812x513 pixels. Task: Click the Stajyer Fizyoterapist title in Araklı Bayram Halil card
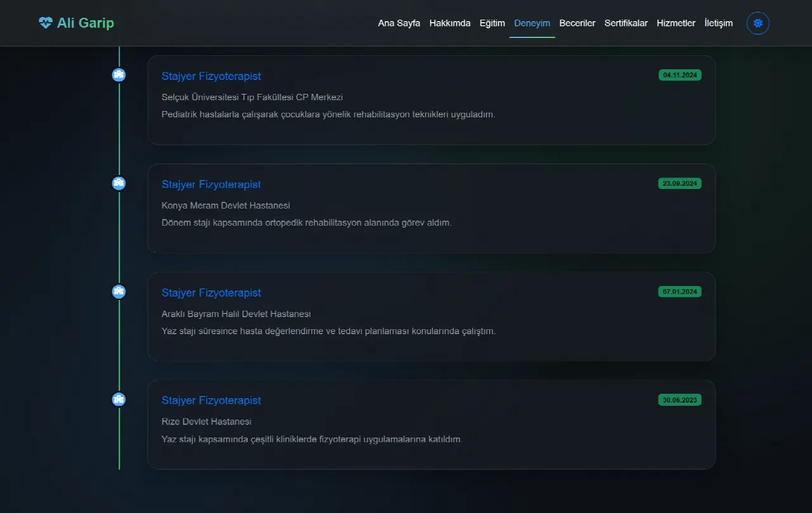[x=211, y=293]
